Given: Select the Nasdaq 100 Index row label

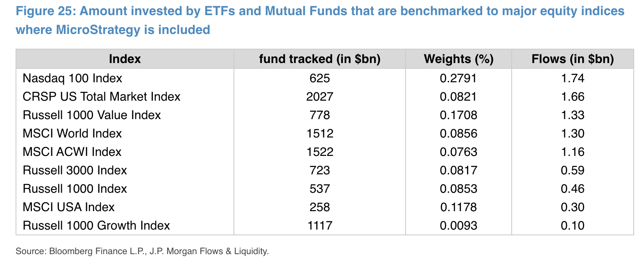Looking at the screenshot, I should click(73, 78).
